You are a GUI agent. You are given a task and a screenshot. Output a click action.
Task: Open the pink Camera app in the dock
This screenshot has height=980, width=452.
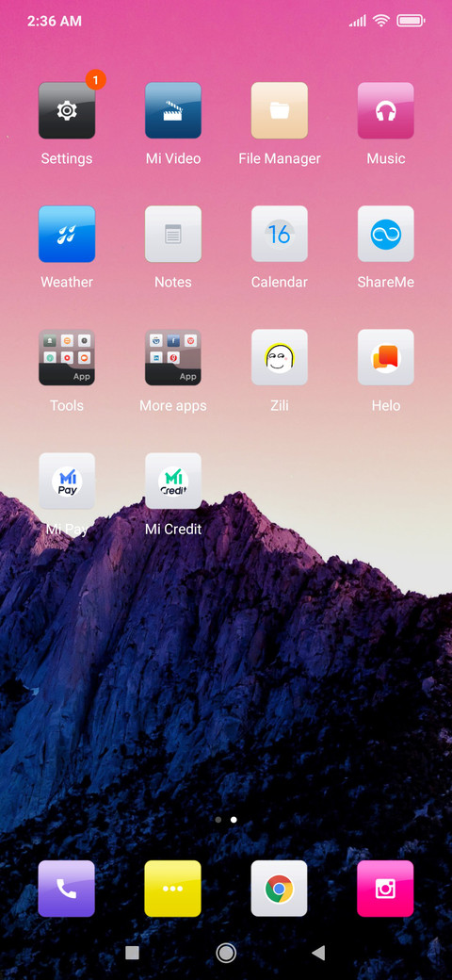386,889
